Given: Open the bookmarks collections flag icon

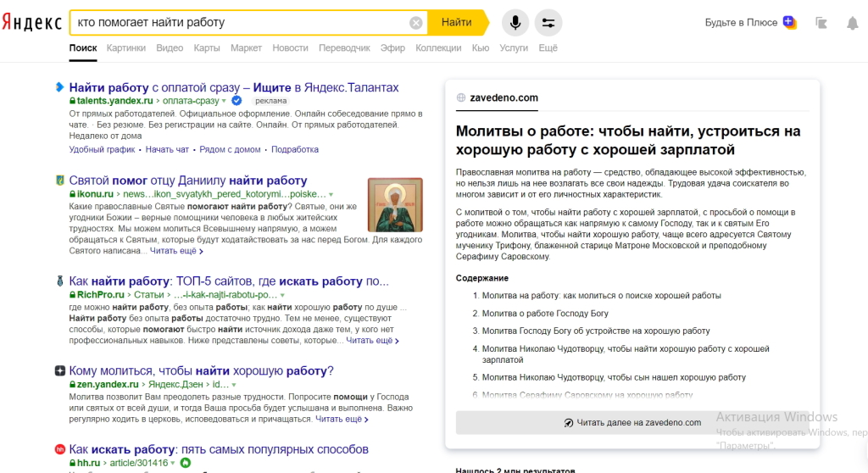Looking at the screenshot, I should (x=821, y=23).
